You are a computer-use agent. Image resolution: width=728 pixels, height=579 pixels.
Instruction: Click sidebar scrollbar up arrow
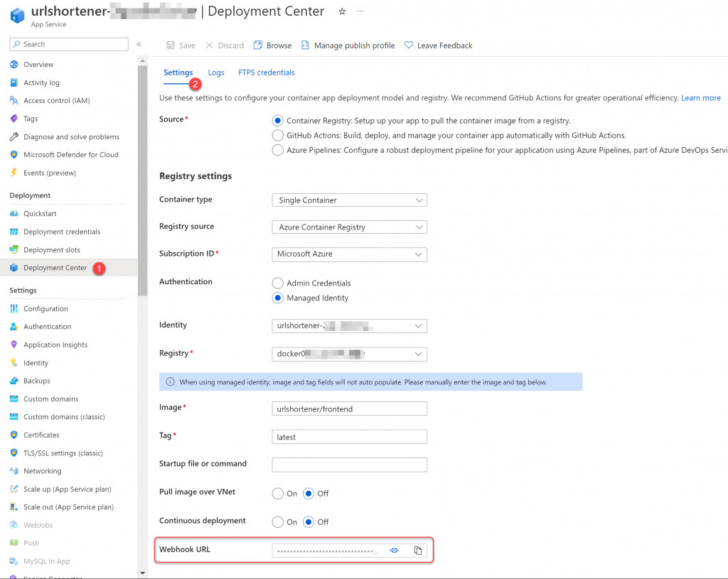(142, 61)
